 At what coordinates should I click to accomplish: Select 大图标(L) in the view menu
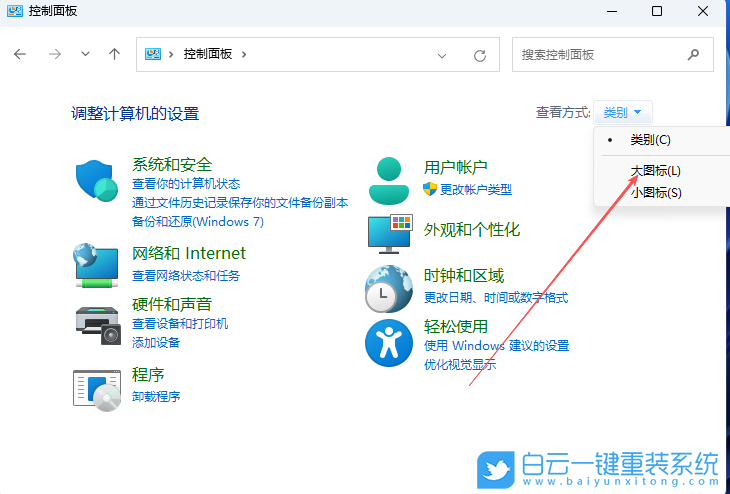pyautogui.click(x=655, y=171)
